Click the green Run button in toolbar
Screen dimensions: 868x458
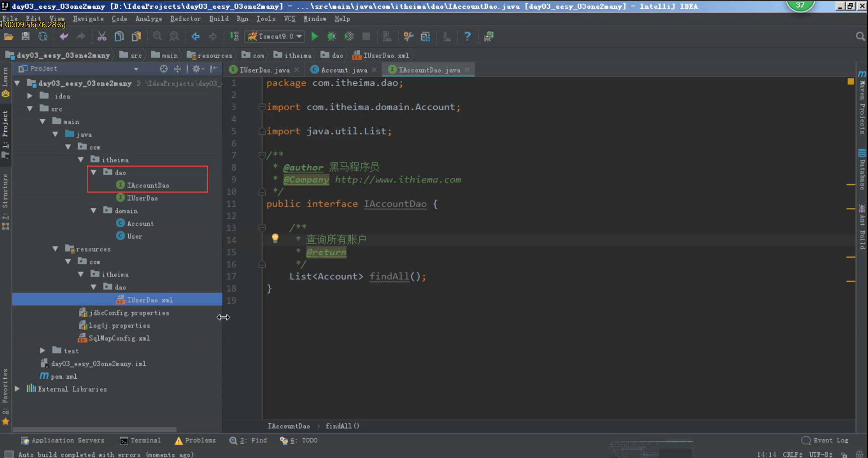(x=314, y=36)
